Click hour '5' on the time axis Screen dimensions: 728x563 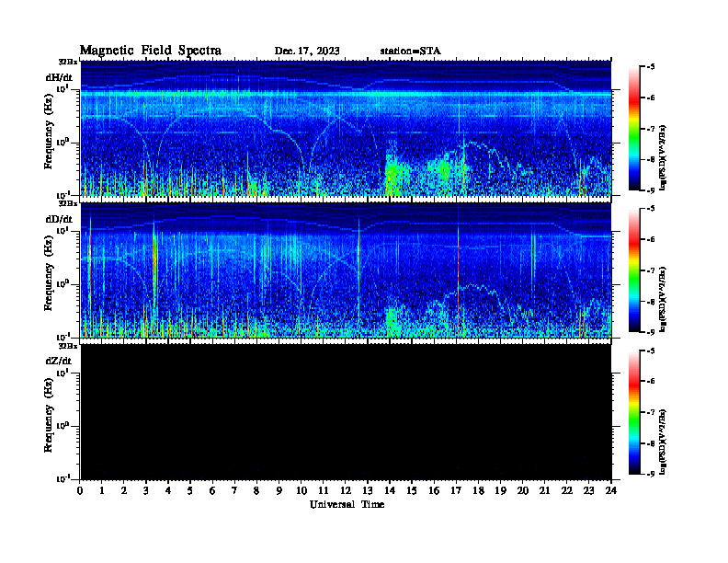[x=190, y=490]
